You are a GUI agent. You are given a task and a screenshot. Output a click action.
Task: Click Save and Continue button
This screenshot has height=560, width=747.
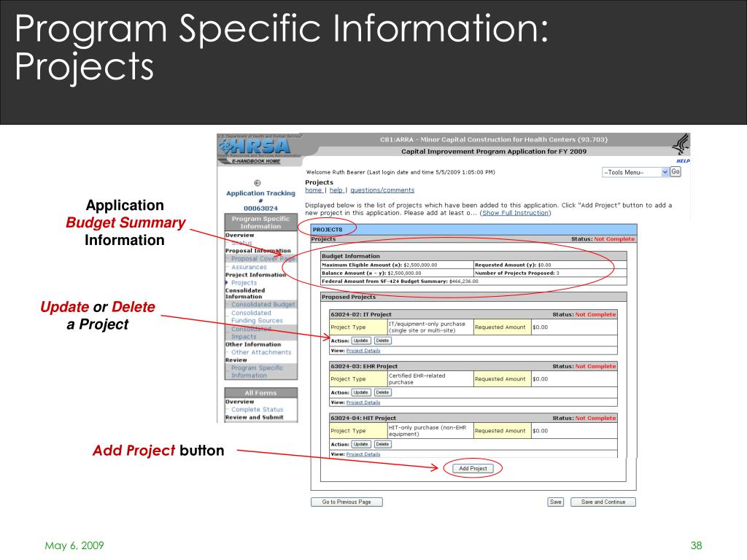point(603,502)
